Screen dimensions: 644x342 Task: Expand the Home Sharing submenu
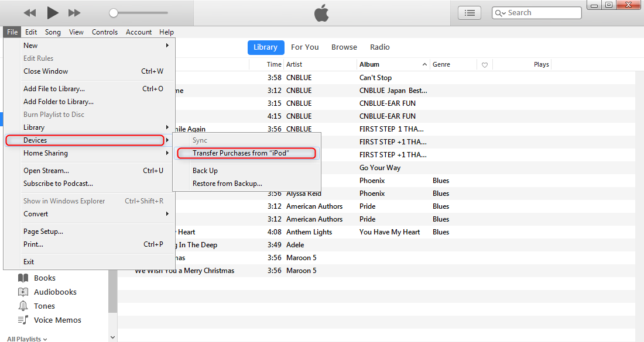pos(90,153)
